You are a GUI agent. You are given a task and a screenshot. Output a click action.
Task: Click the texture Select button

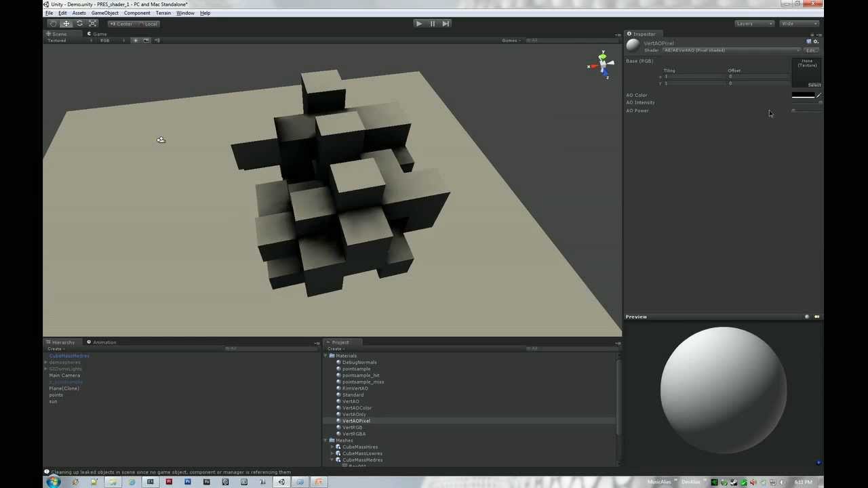(814, 85)
